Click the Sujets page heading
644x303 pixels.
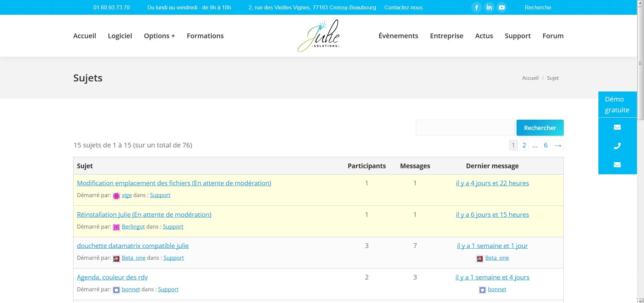coord(88,78)
